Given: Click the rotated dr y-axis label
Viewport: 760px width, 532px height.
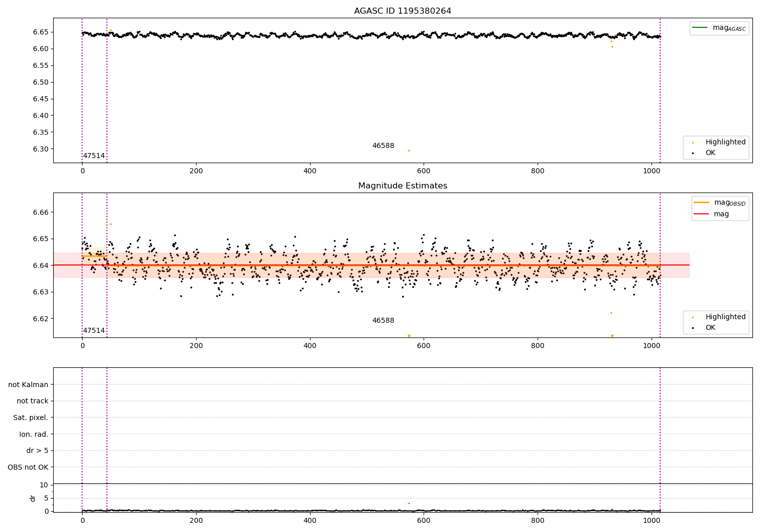Looking at the screenshot, I should click(33, 498).
